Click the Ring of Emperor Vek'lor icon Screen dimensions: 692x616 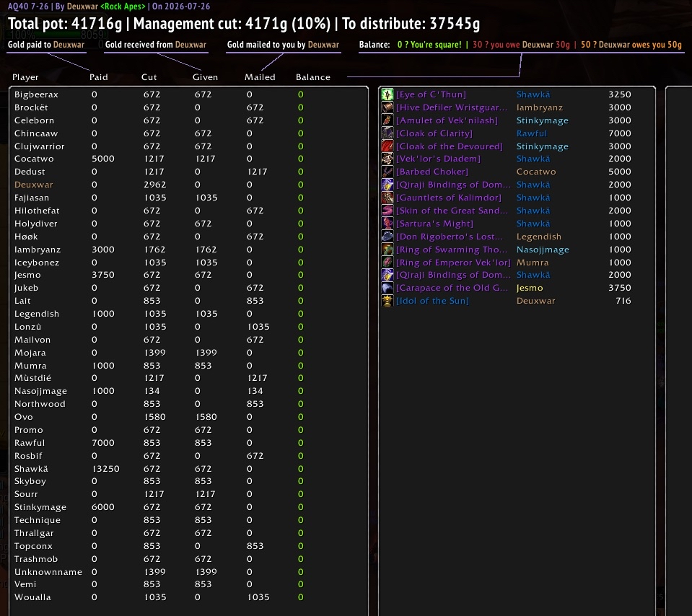387,262
